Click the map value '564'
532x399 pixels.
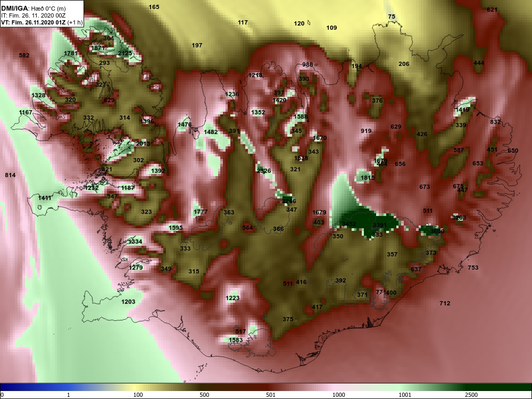tap(247, 228)
